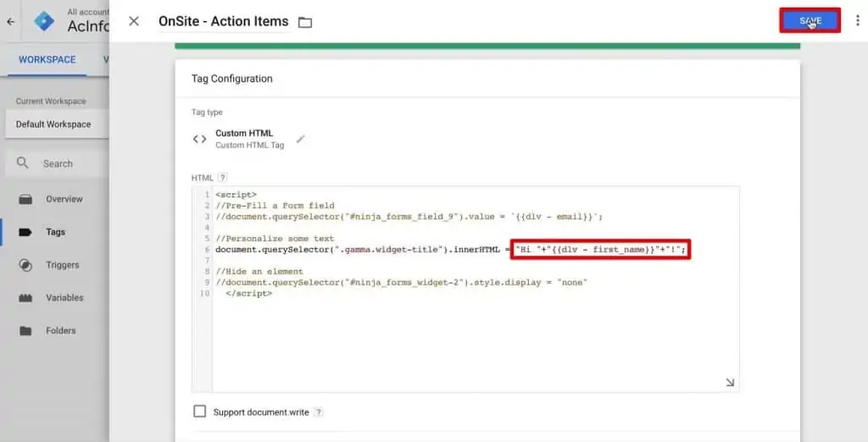Click the //Pre-Fill a Form field comment line

(x=275, y=205)
